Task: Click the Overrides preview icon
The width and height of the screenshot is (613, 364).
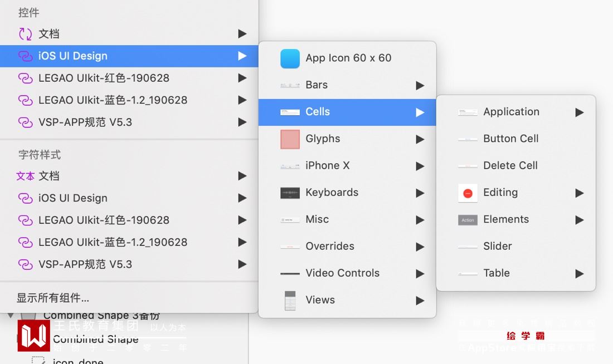Action: [290, 247]
